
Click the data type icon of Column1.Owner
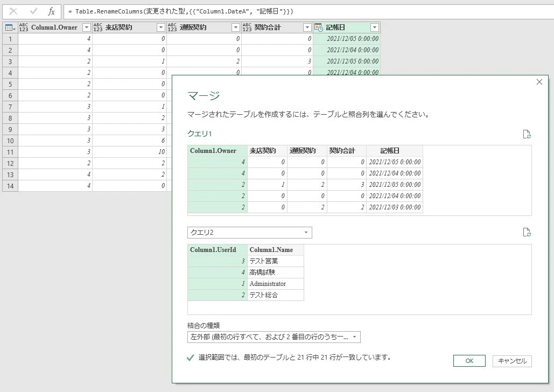click(23, 27)
